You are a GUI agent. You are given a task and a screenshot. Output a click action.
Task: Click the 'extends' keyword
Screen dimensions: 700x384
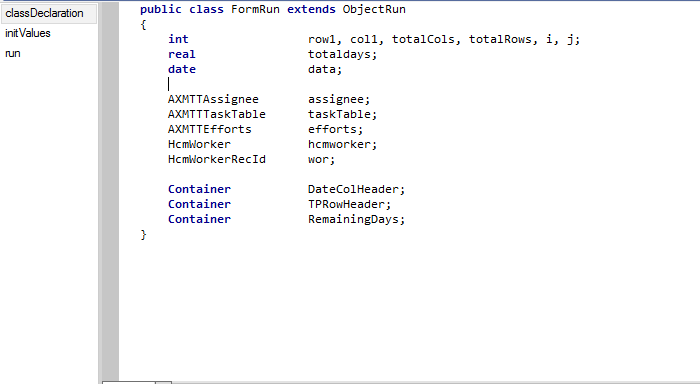(x=311, y=9)
